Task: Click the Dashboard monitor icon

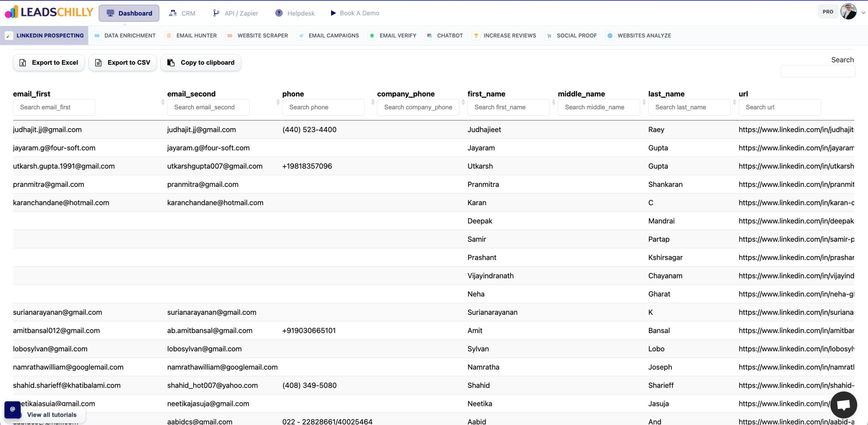Action: pos(110,13)
